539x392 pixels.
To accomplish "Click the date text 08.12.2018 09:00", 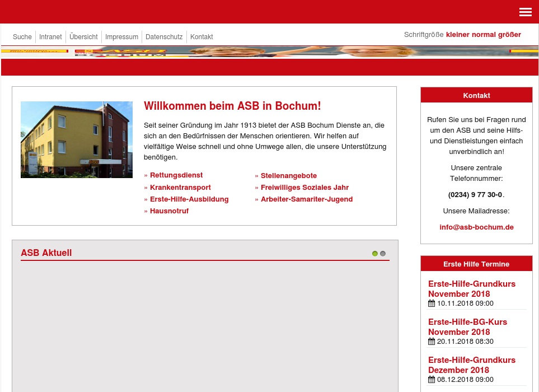I will coord(465,379).
